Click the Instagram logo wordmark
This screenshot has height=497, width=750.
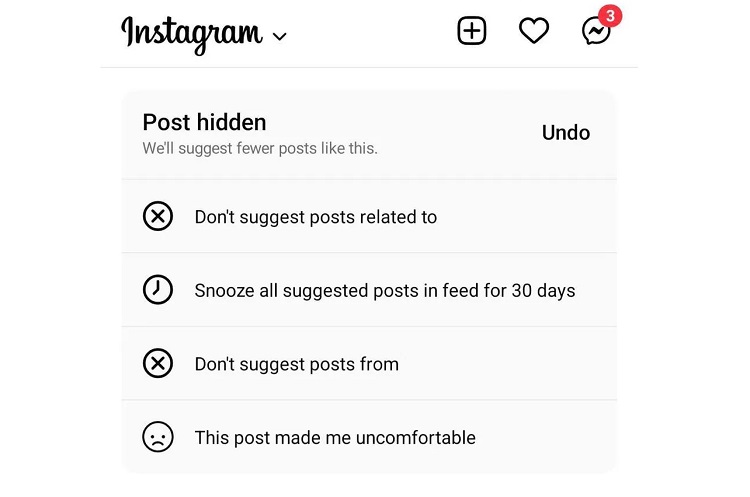pos(192,34)
